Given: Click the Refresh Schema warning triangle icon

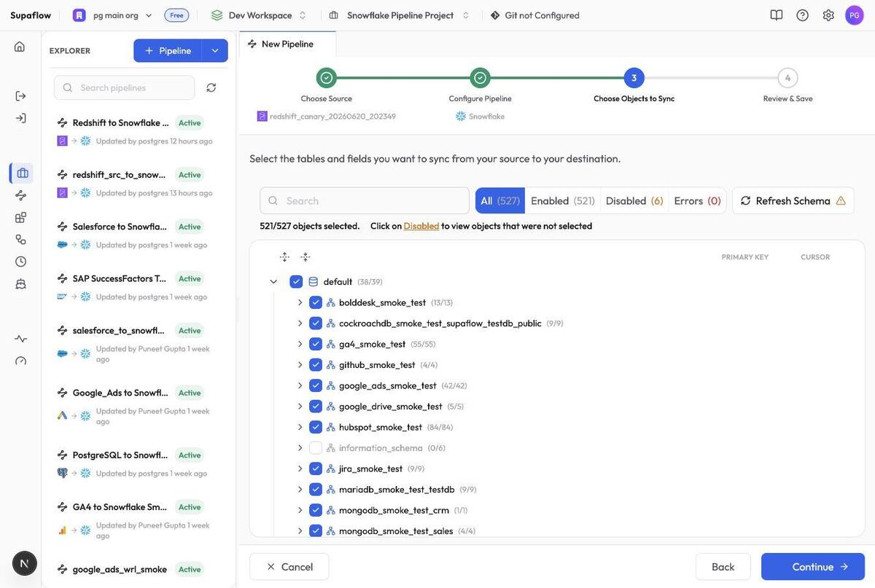Looking at the screenshot, I should 841,201.
